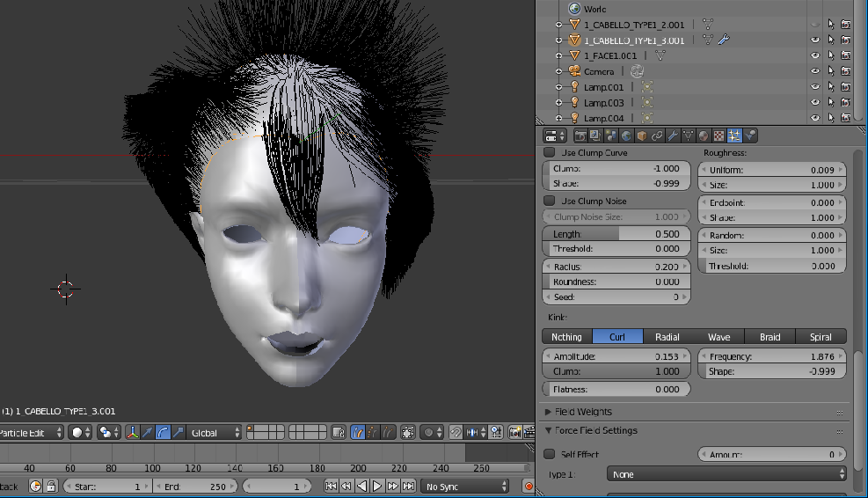The image size is (868, 498).
Task: Open the Scene properties tab
Action: tap(610, 135)
